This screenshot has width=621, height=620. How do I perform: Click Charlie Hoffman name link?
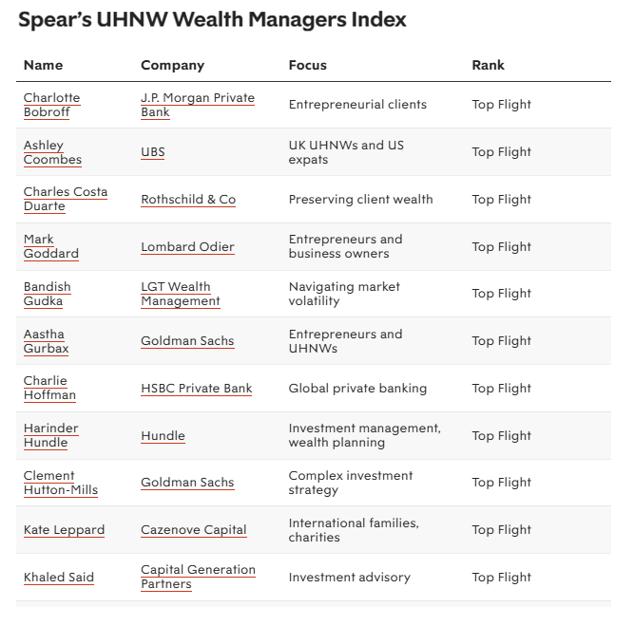[x=50, y=388]
